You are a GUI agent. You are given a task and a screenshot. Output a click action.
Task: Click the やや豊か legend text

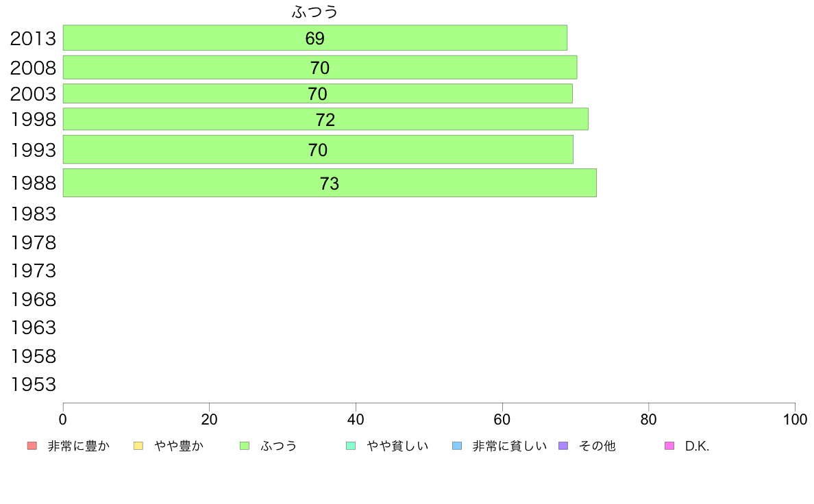[179, 446]
